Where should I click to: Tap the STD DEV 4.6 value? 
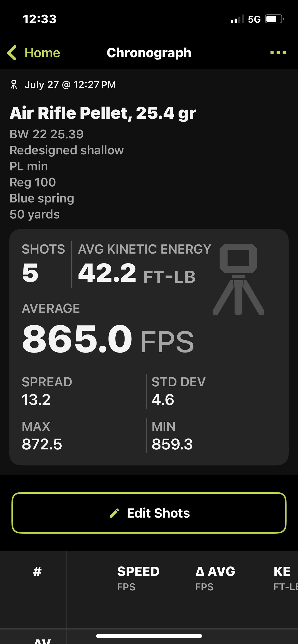pyautogui.click(x=163, y=400)
